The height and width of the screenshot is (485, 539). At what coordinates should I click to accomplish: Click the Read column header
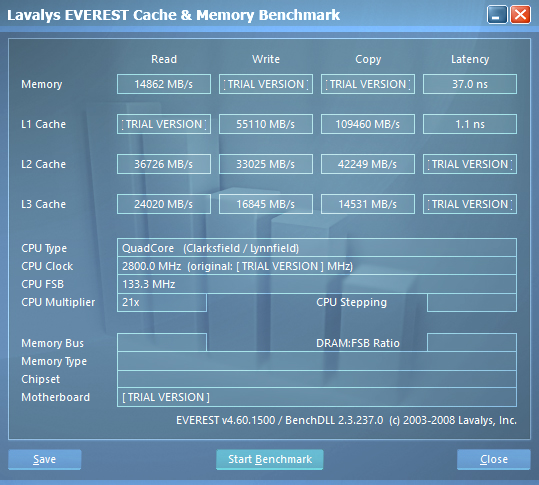click(164, 59)
